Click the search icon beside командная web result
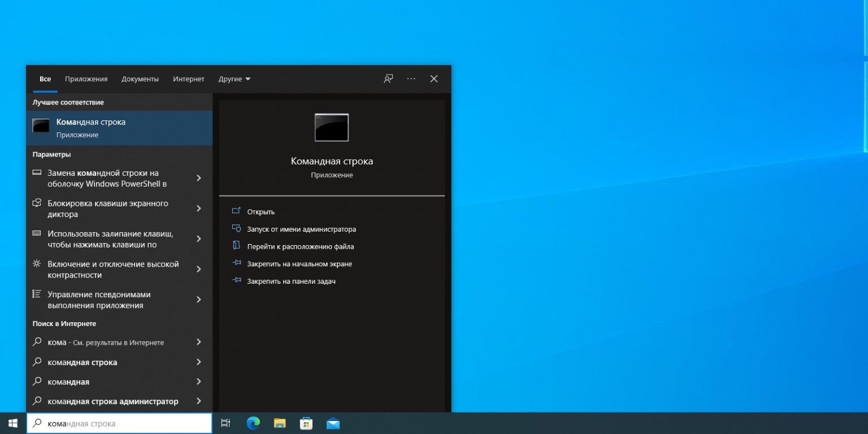868x434 pixels. click(37, 381)
